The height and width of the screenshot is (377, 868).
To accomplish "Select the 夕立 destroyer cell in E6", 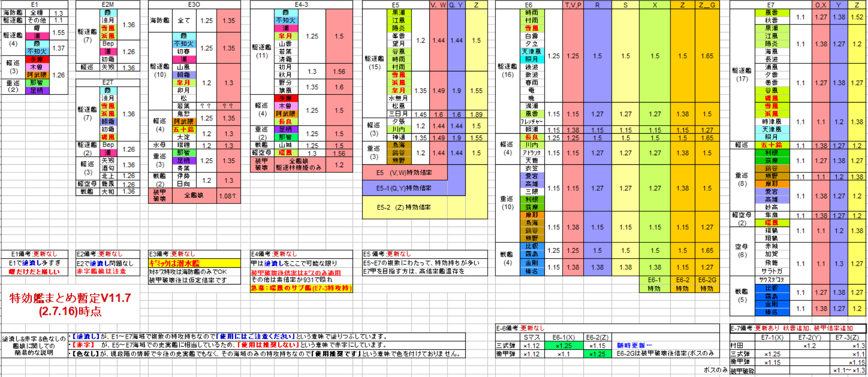I will 531,44.
